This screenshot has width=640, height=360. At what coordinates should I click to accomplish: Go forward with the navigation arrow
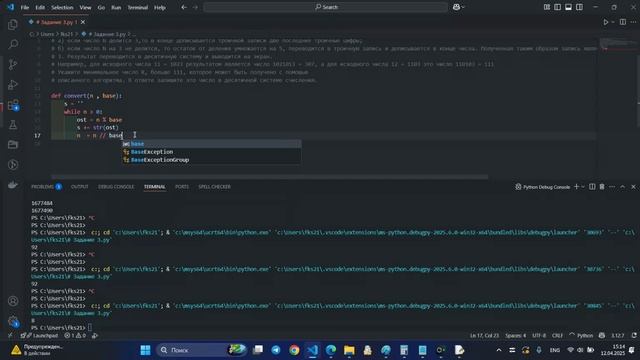(x=195, y=7)
